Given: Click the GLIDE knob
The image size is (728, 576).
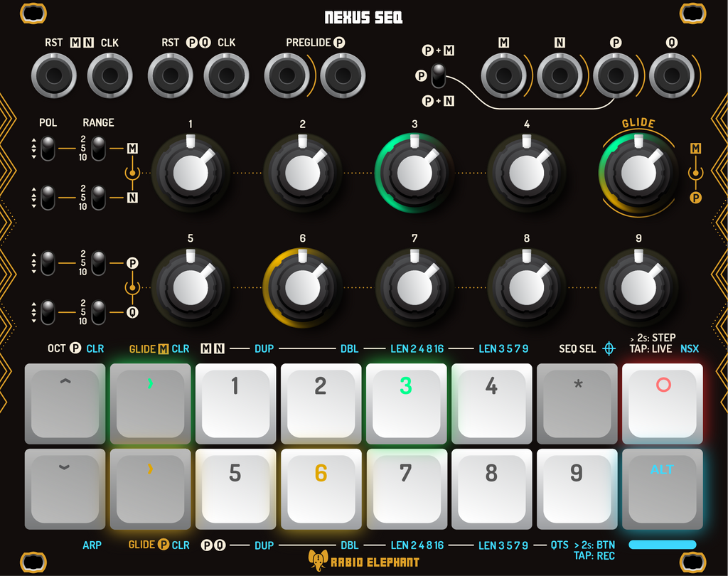Looking at the screenshot, I should click(638, 173).
